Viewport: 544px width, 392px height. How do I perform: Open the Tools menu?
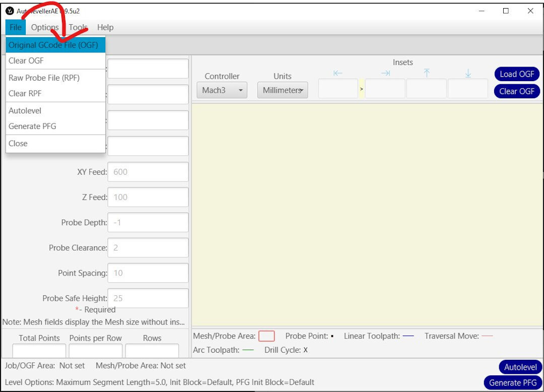[78, 27]
